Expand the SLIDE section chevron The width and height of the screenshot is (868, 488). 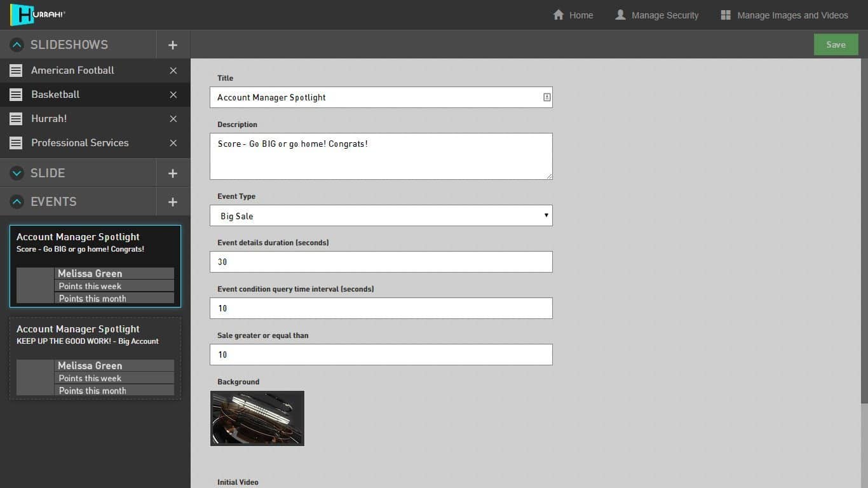coord(17,172)
